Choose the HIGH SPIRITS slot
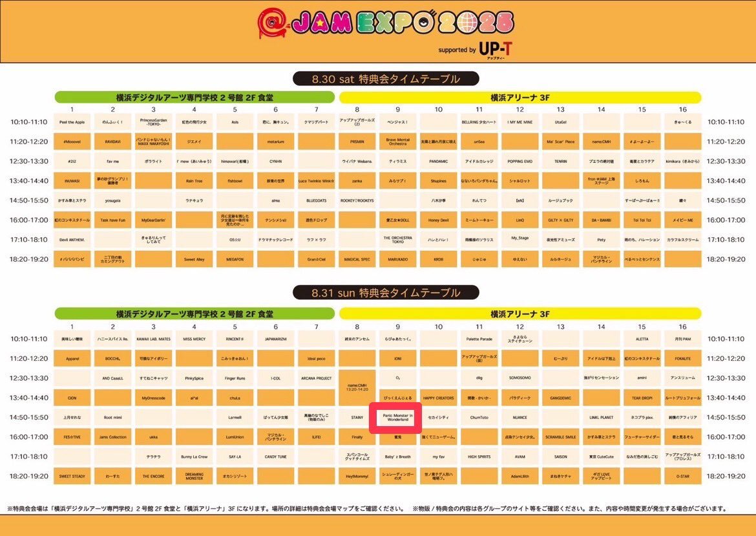The width and height of the screenshot is (756, 536). click(x=479, y=456)
